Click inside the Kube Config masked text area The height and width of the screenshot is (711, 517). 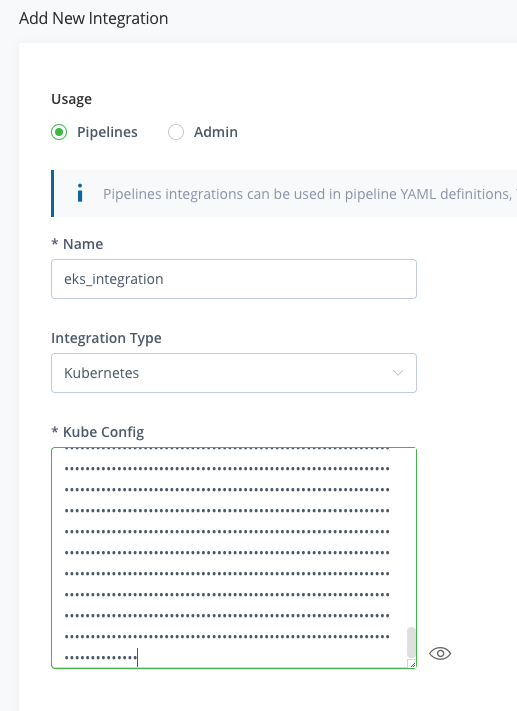(x=234, y=558)
